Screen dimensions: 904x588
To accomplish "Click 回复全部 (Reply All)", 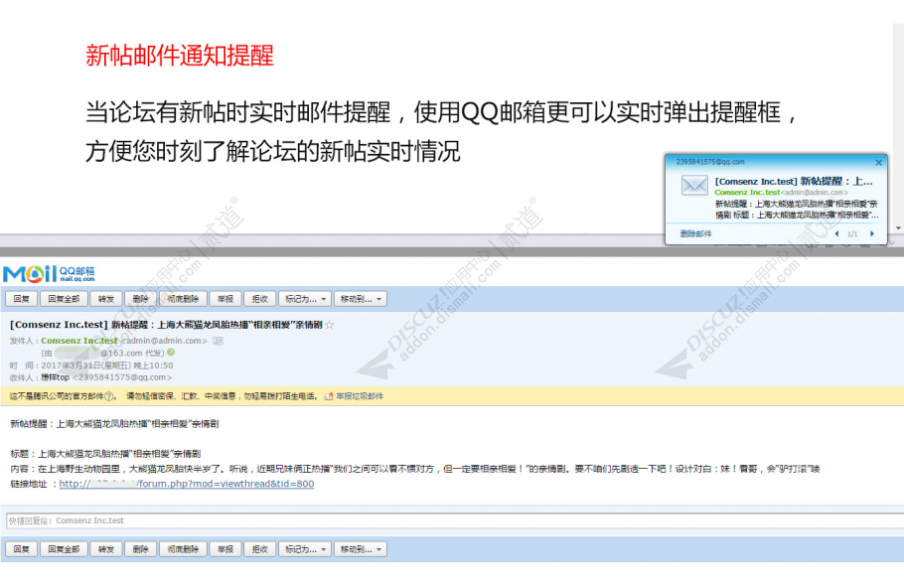I will pyautogui.click(x=63, y=298).
